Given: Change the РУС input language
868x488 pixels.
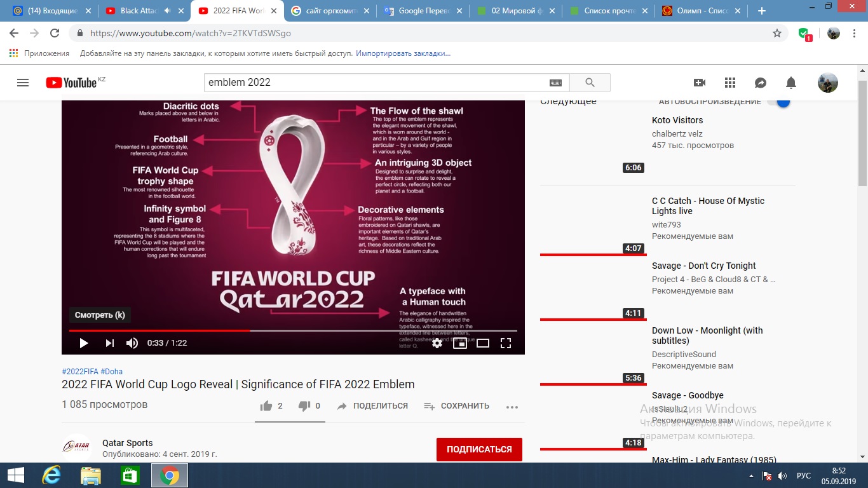Looking at the screenshot, I should pyautogui.click(x=804, y=475).
